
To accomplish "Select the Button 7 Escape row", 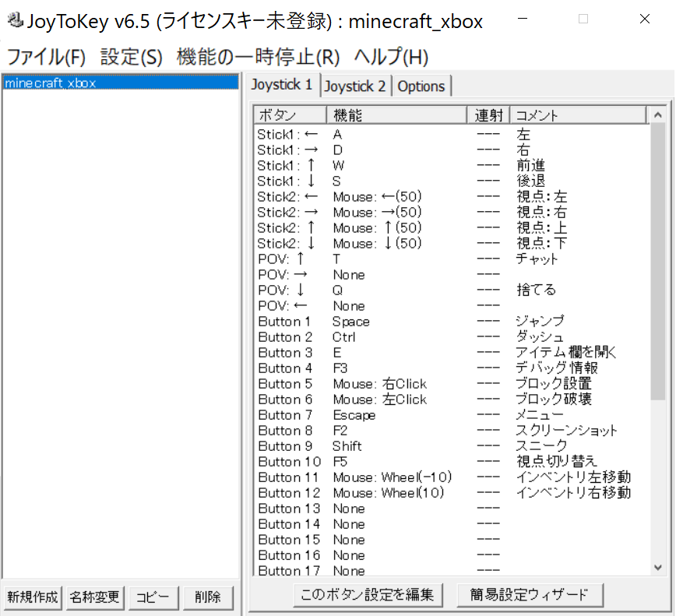I will 451,415.
